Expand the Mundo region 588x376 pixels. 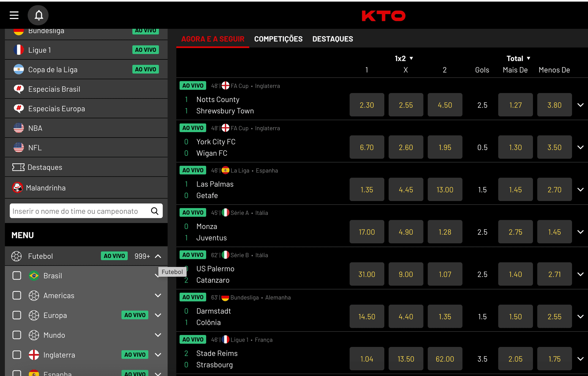[x=158, y=335]
